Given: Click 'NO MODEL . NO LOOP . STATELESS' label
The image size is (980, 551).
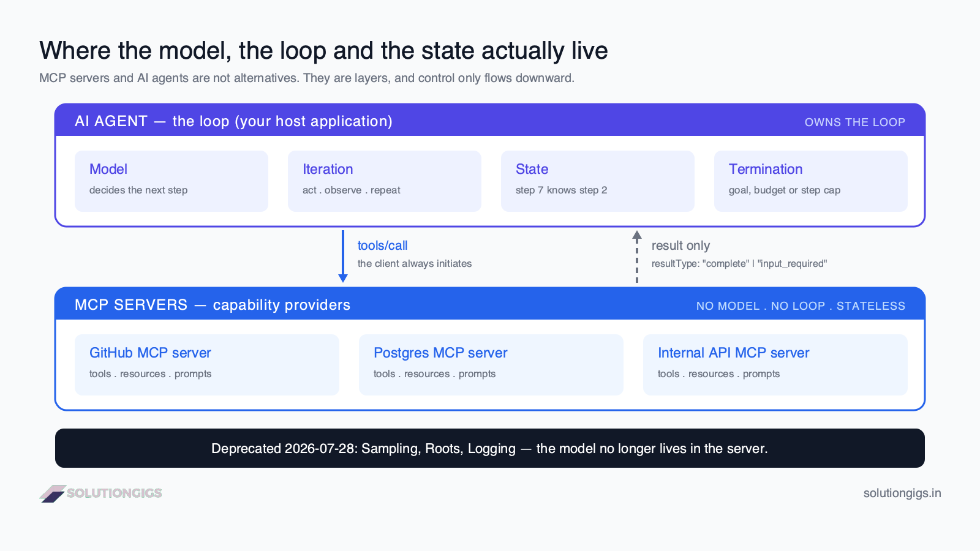Looking at the screenshot, I should 801,306.
